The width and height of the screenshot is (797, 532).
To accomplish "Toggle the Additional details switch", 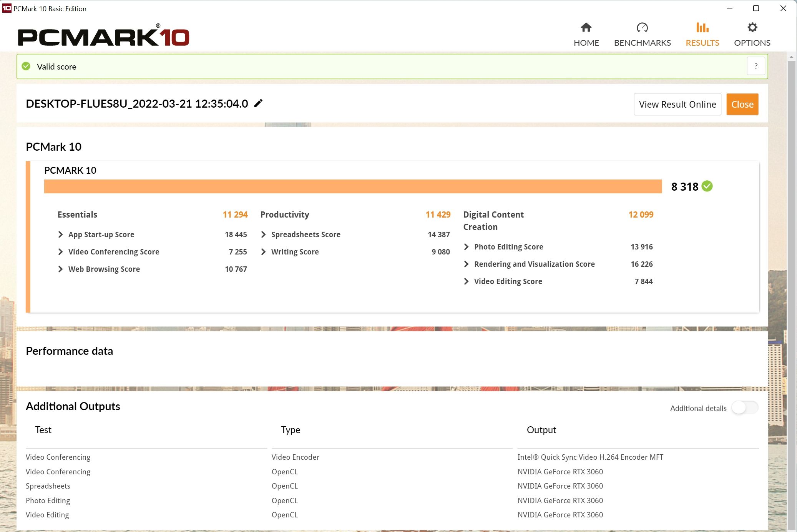I will 745,408.
